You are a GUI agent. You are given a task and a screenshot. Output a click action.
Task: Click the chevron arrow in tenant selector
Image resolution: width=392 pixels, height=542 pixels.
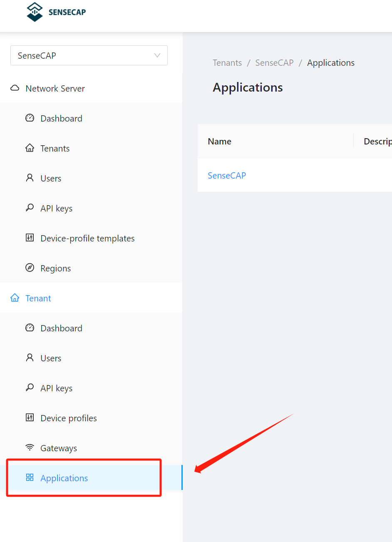[x=157, y=55]
